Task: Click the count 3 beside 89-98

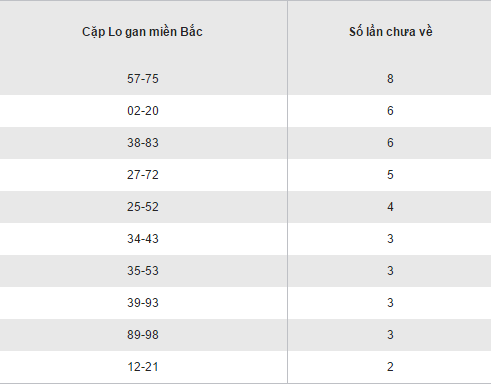Action: pyautogui.click(x=390, y=335)
